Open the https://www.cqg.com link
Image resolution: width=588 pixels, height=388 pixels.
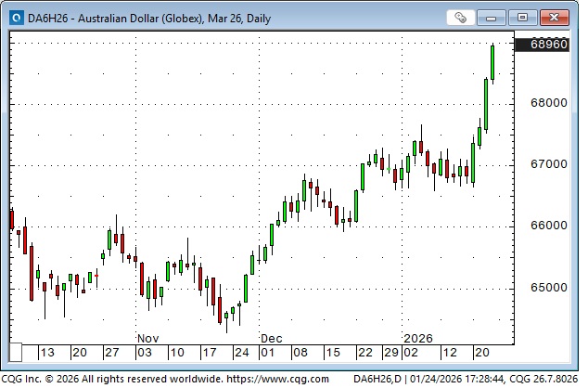pos(270,379)
